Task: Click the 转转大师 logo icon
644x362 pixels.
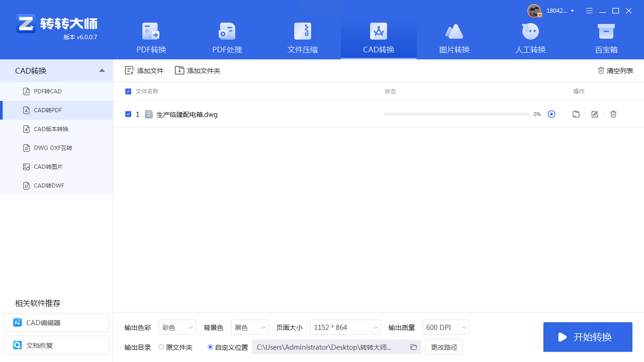Action: coord(25,24)
